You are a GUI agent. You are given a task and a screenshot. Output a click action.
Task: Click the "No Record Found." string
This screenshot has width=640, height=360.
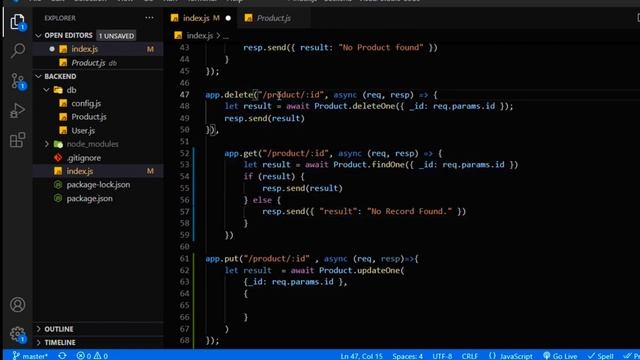click(409, 211)
